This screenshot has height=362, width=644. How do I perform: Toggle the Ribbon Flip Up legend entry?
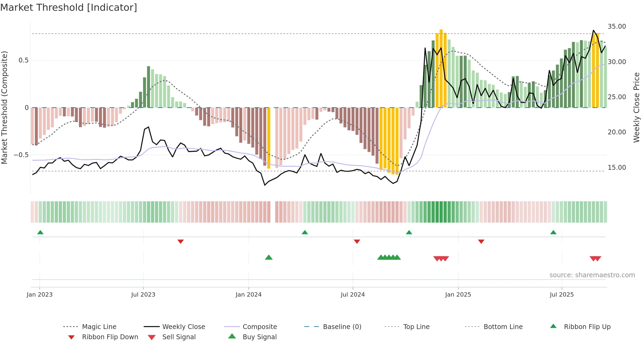click(x=580, y=327)
